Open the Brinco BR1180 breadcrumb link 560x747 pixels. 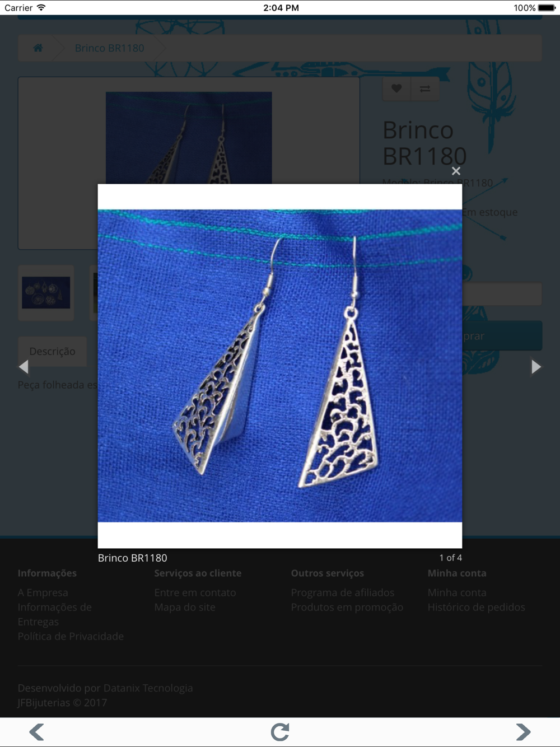[110, 48]
